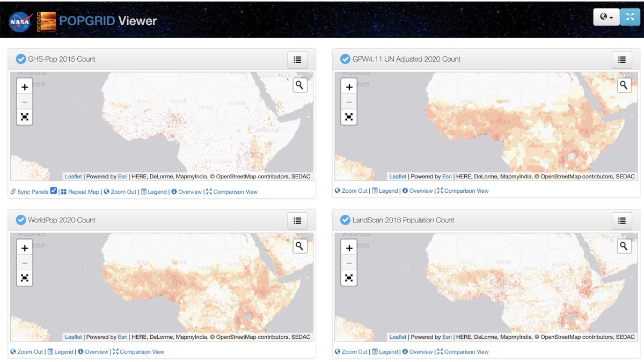Zoom in on the LandScan map

click(349, 248)
